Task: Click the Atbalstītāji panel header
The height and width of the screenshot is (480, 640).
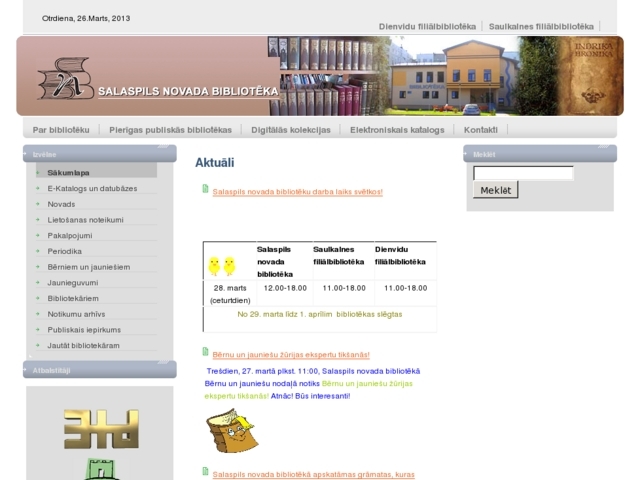Action: [x=100, y=370]
